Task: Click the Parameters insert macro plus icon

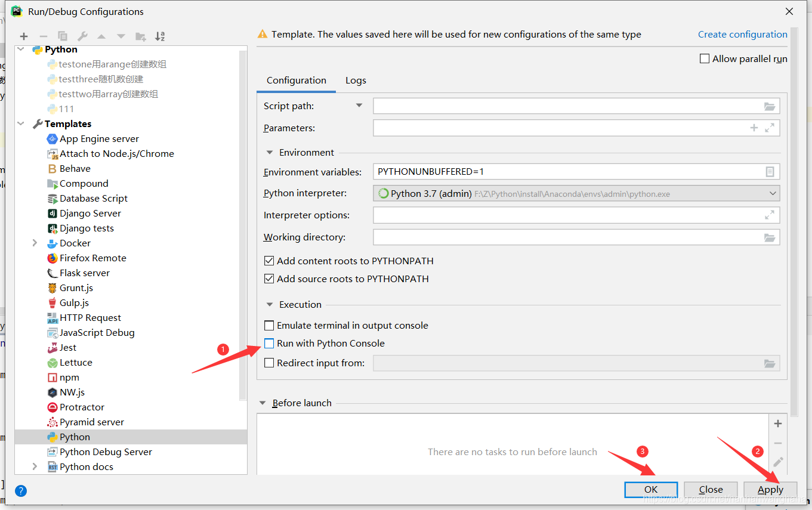Action: click(x=754, y=128)
